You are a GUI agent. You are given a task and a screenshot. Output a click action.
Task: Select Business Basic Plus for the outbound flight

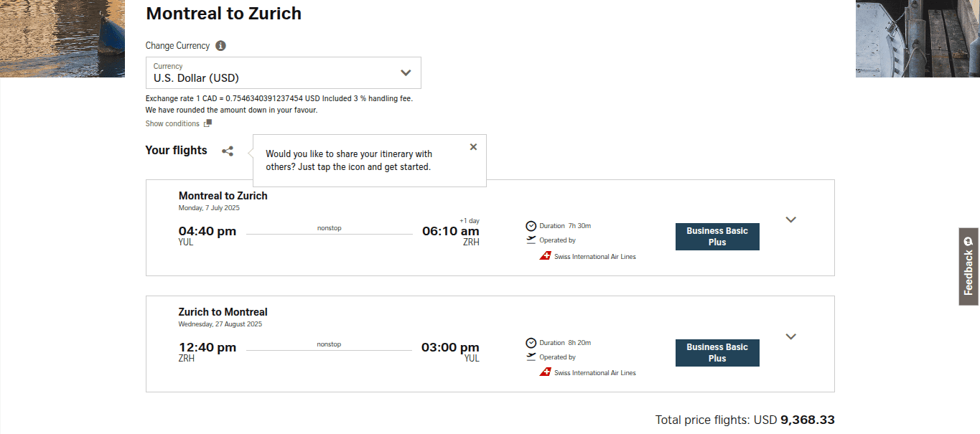[x=717, y=236]
